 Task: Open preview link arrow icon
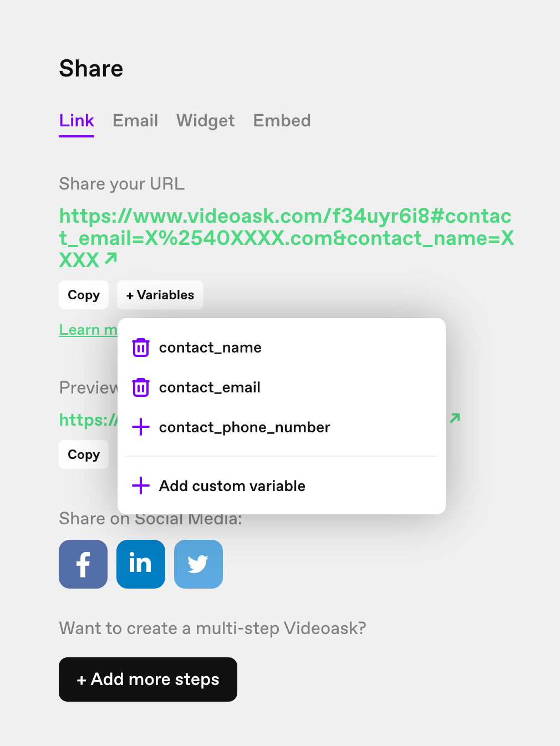455,418
